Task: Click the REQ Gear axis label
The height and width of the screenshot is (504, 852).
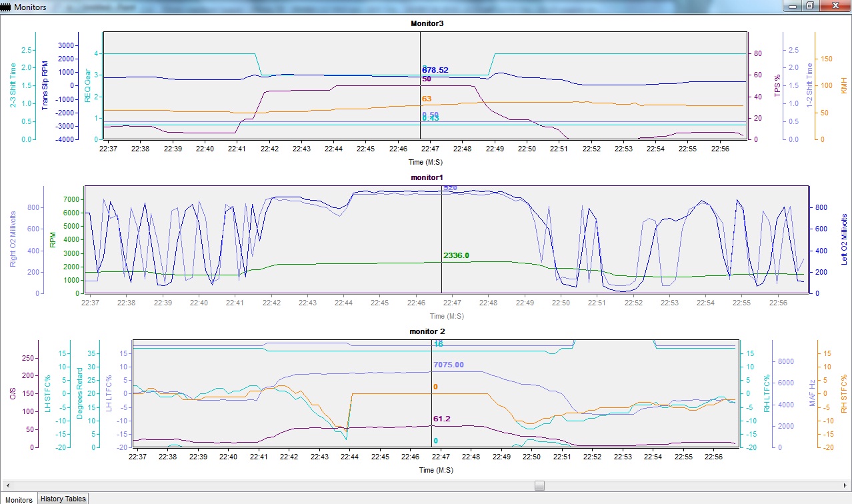Action: [87, 85]
